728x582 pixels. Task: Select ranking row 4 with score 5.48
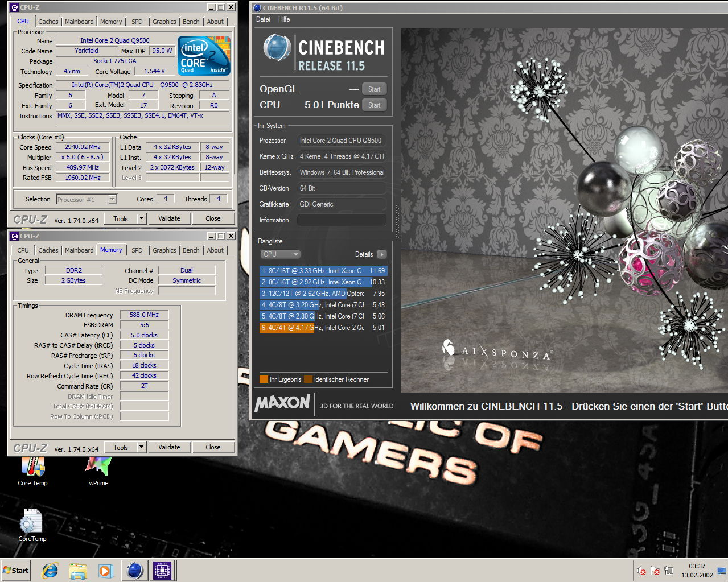323,305
